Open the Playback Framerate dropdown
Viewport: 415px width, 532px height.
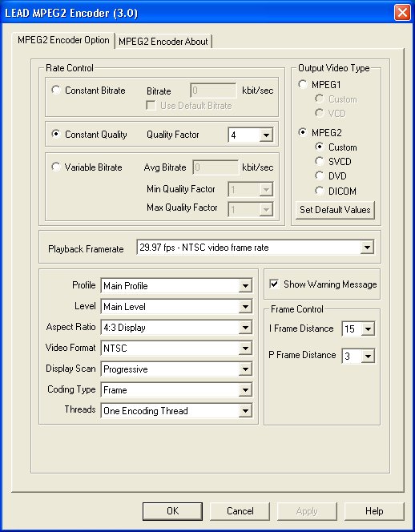(367, 248)
